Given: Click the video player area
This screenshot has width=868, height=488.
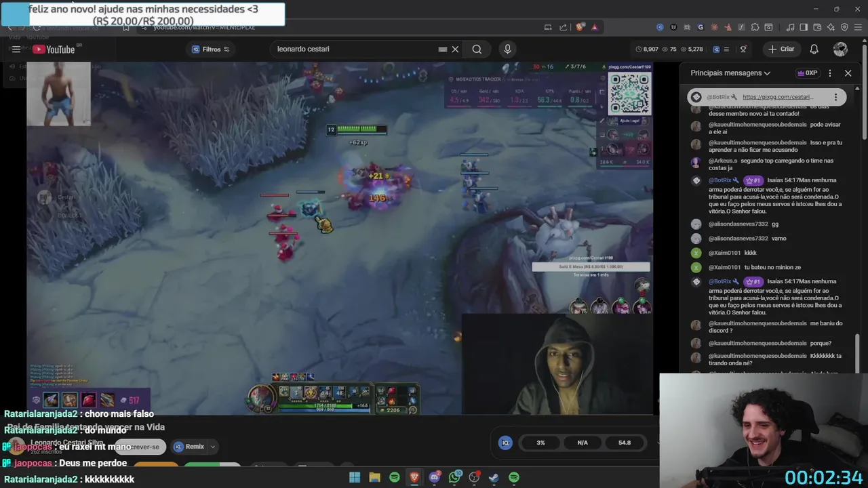Looking at the screenshot, I should coord(339,237).
